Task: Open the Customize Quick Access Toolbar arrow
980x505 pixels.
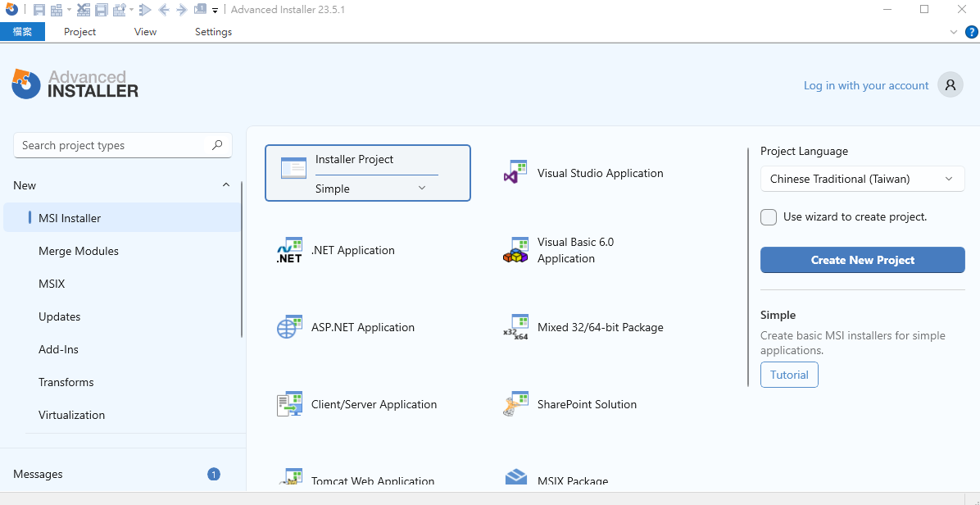Action: [215, 10]
